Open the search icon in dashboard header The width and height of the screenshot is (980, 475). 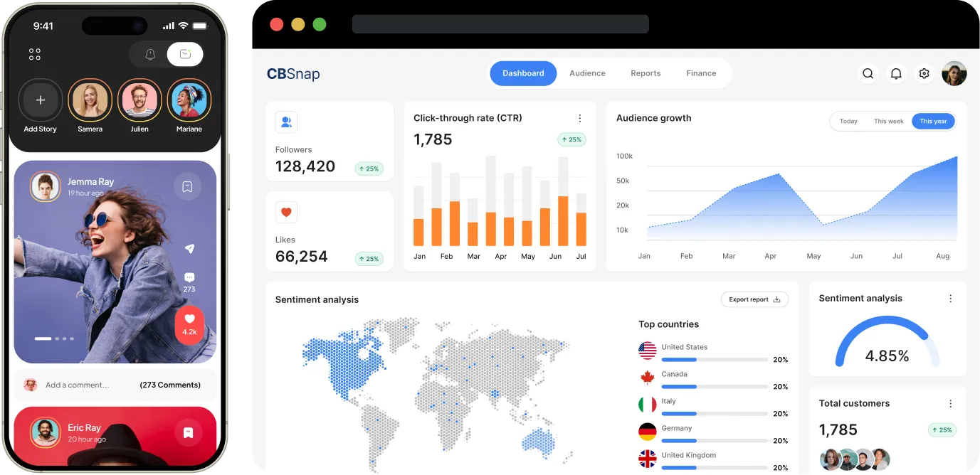tap(868, 73)
